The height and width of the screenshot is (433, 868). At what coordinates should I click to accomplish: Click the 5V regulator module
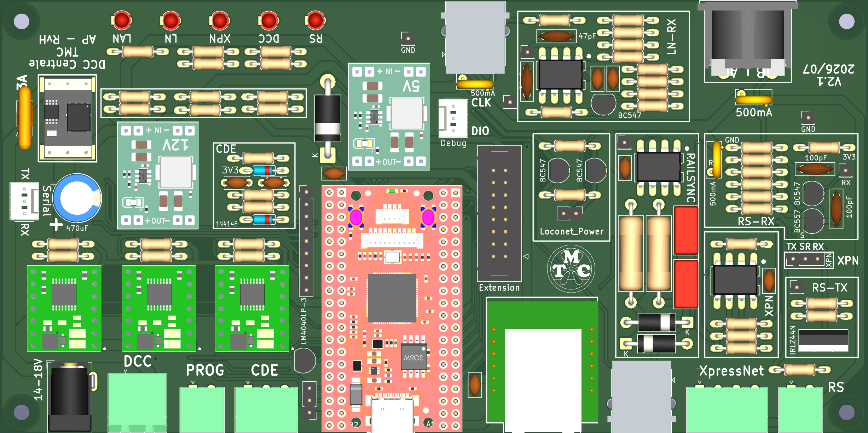[389, 117]
